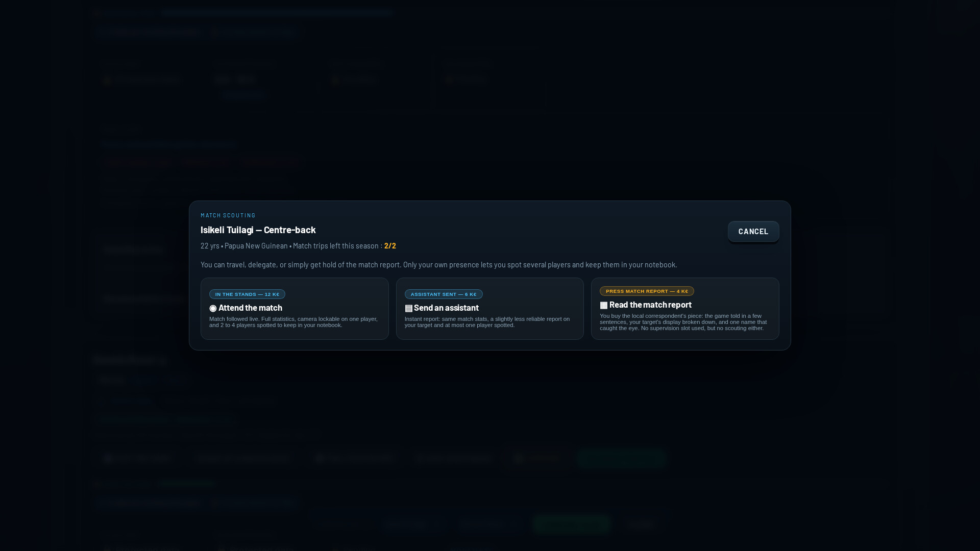The height and width of the screenshot is (551, 980).
Task: Choose the Send an assistant option
Action: [490, 309]
